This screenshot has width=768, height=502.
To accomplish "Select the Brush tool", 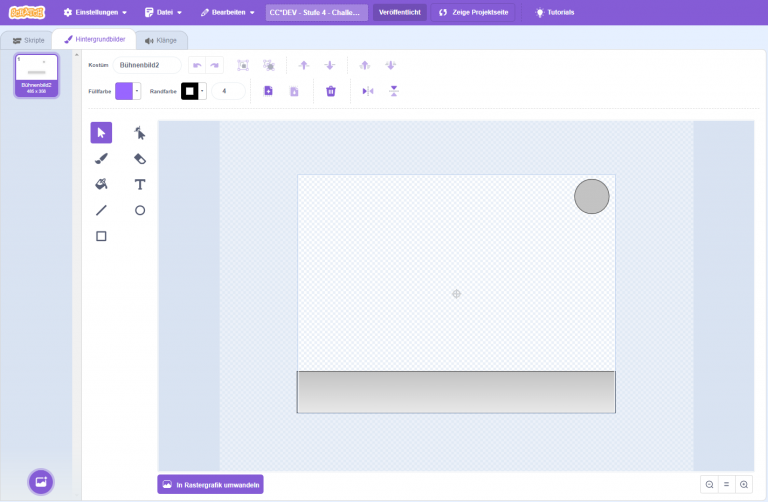I will [101, 159].
